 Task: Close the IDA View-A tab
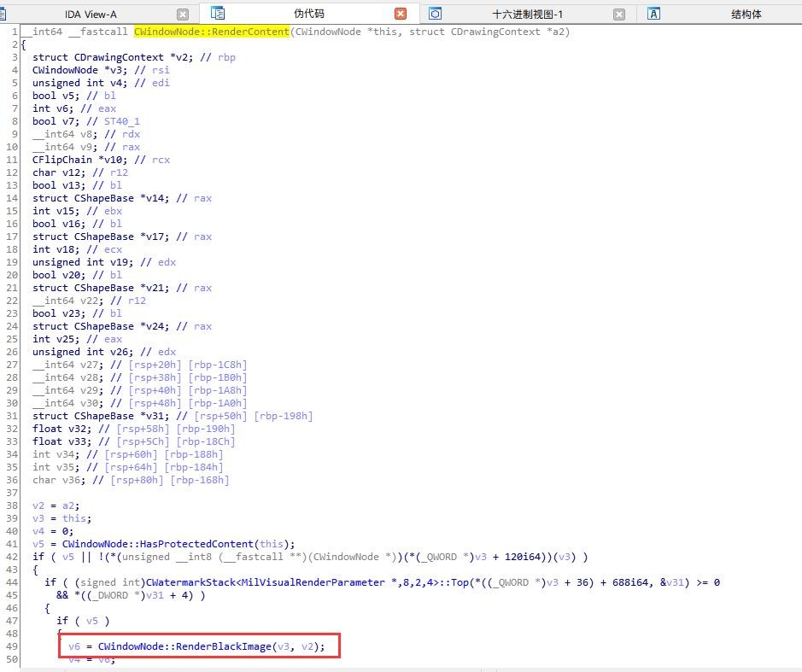[183, 15]
